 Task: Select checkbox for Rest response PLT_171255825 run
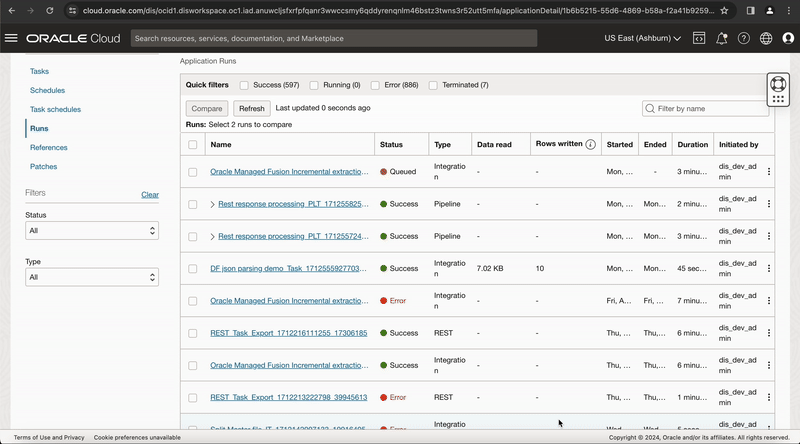point(192,204)
